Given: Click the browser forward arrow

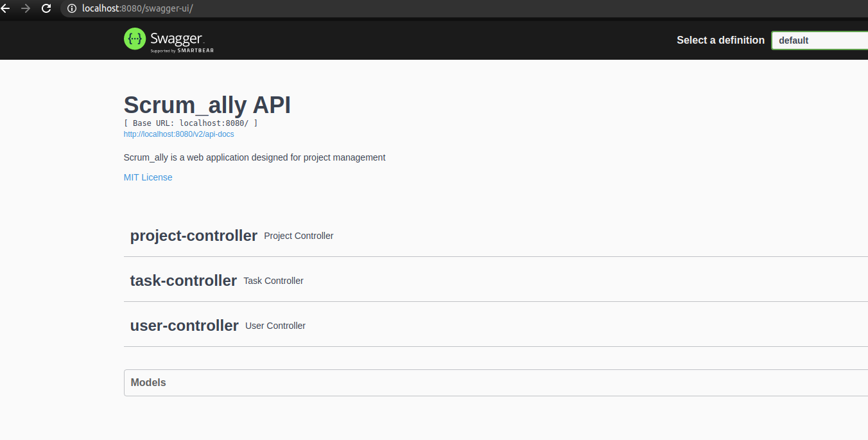Looking at the screenshot, I should point(26,9).
